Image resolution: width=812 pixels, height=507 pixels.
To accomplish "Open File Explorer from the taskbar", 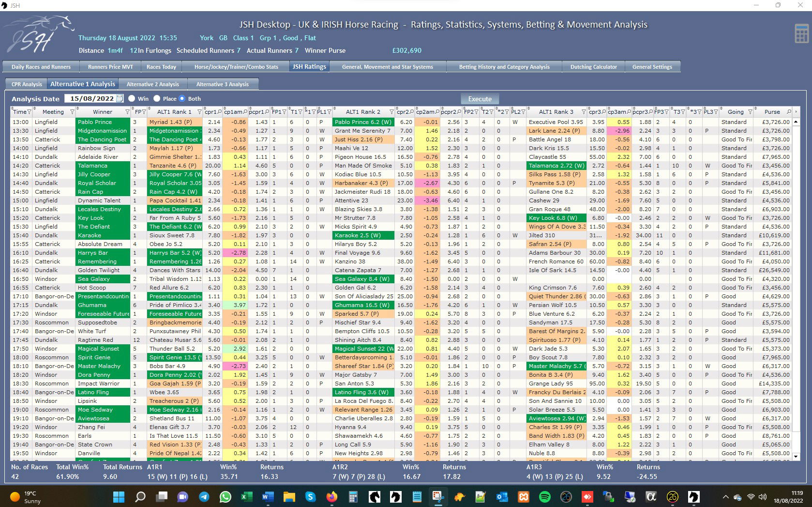I will (289, 497).
